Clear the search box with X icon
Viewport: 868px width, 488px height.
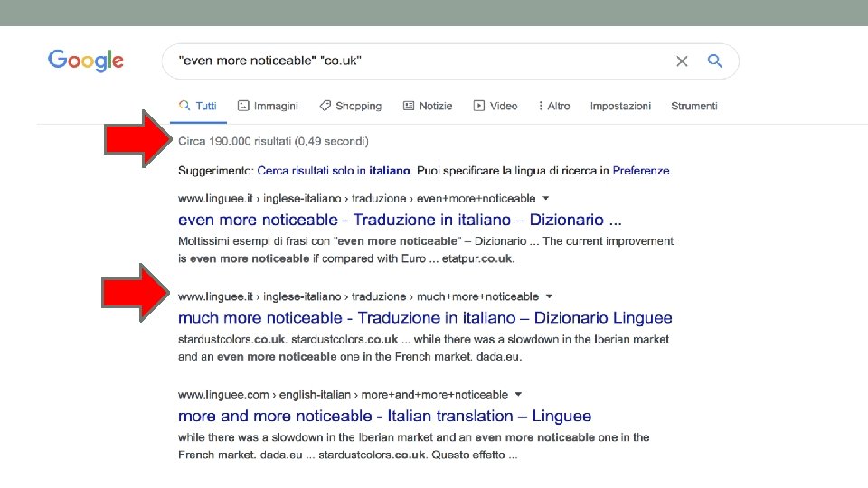pyautogui.click(x=682, y=61)
